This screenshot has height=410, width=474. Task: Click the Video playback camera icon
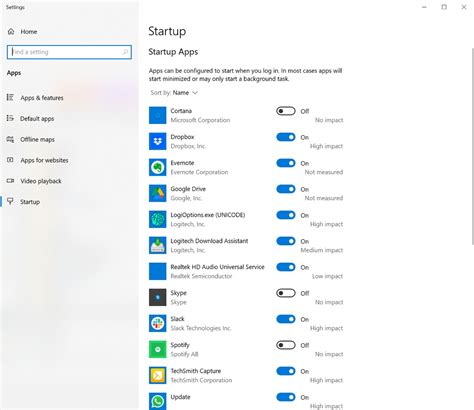pyautogui.click(x=10, y=181)
